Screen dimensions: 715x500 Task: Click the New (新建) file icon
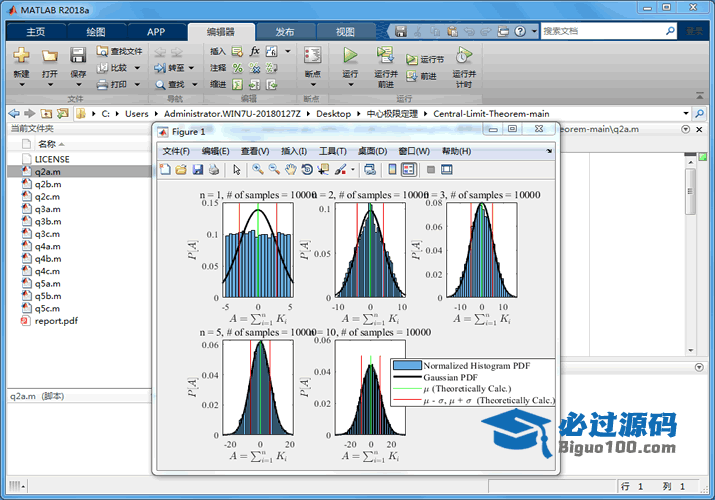(21, 55)
